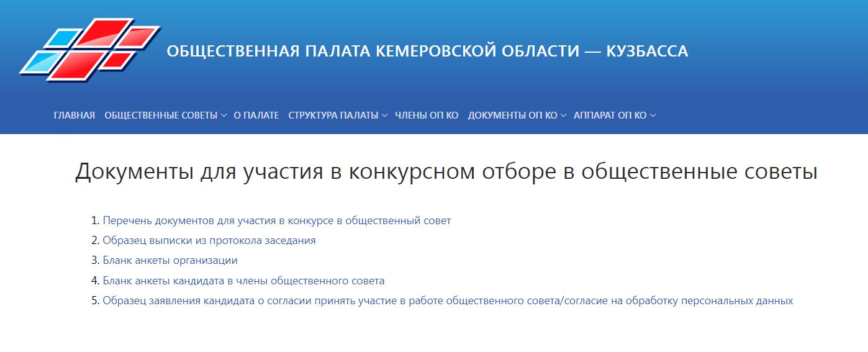Go to ГЛАВНАЯ menu item
This screenshot has width=868, height=352.
tap(75, 115)
